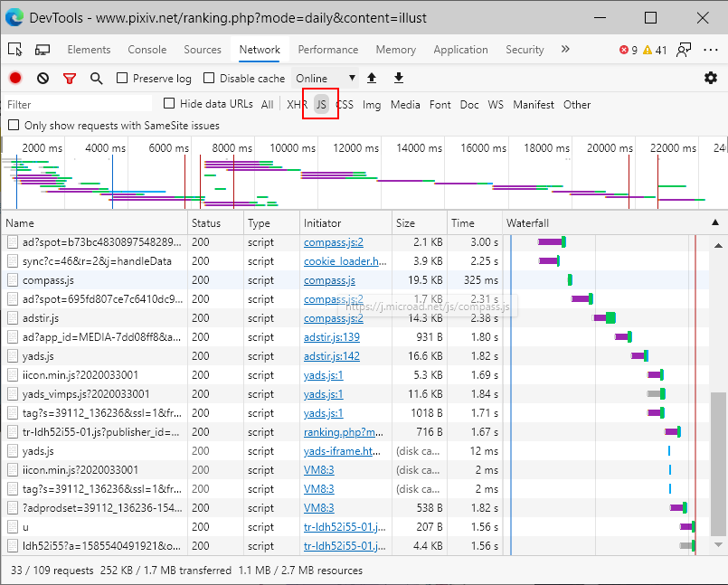This screenshot has height=585, width=728.
Task: Click the request list vertical scrollbar thumb
Action: 718,463
